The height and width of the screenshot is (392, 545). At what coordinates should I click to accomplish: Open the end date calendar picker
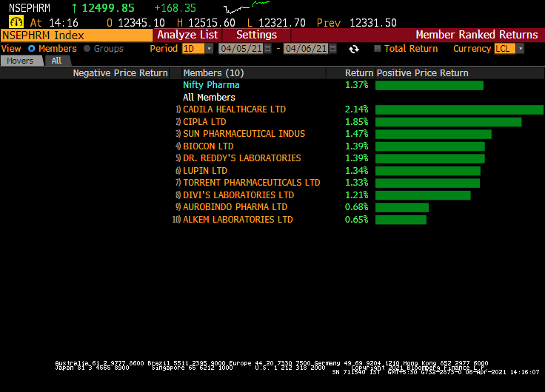tap(332, 49)
